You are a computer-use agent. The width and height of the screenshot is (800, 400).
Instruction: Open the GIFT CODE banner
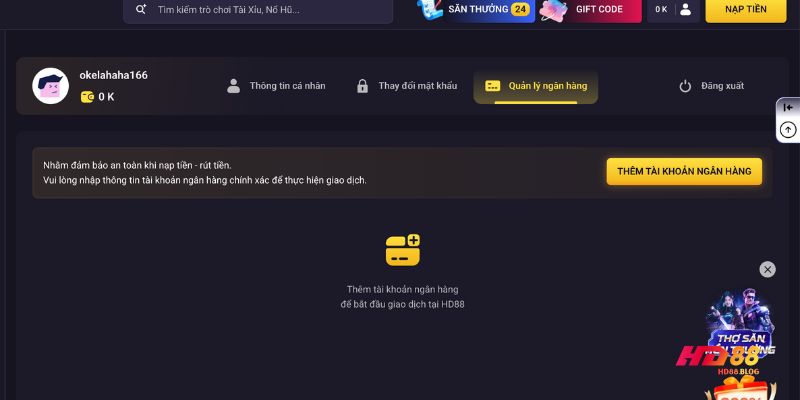pyautogui.click(x=590, y=9)
